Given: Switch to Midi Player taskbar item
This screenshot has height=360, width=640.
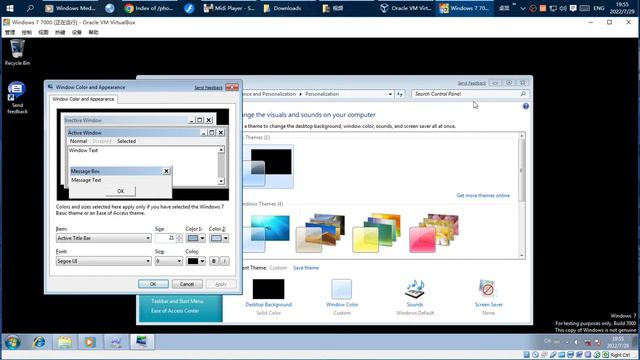Looking at the screenshot, I should pyautogui.click(x=229, y=8).
